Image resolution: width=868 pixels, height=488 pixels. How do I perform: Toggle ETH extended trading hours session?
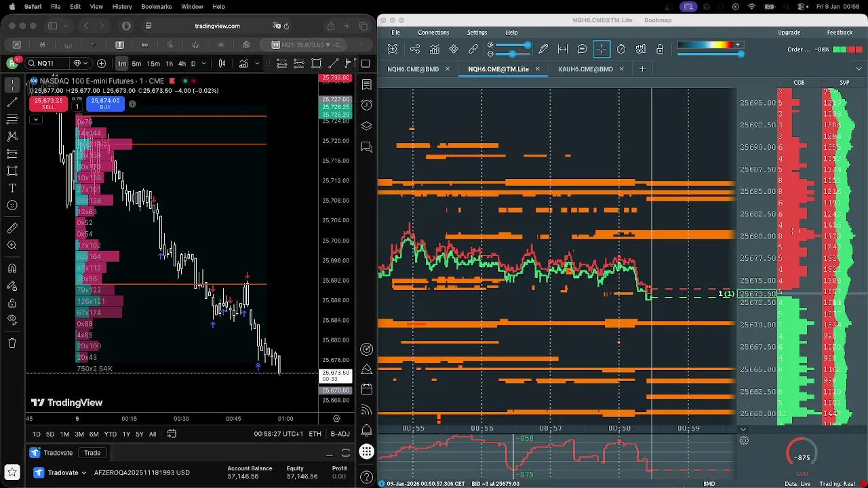[x=315, y=434]
